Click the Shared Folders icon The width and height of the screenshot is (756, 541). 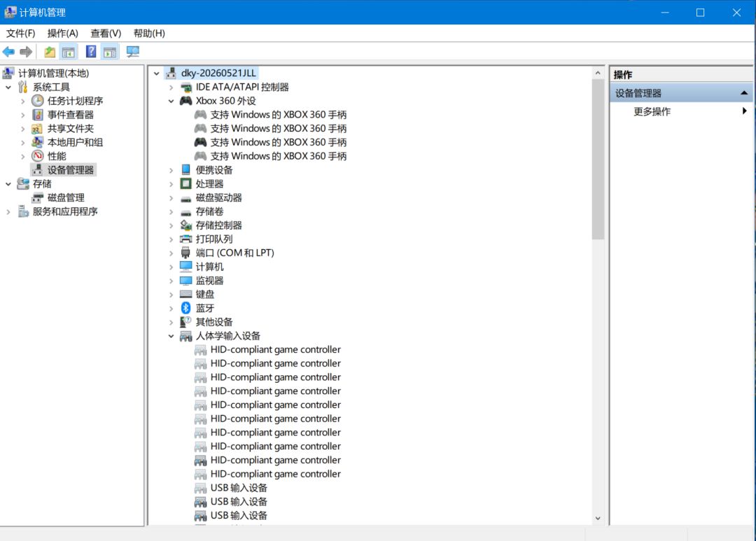pyautogui.click(x=37, y=129)
